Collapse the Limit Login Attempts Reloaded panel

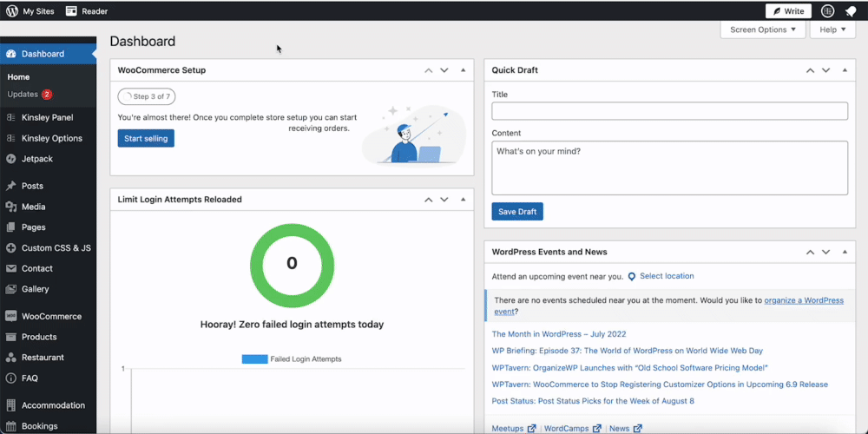[464, 200]
